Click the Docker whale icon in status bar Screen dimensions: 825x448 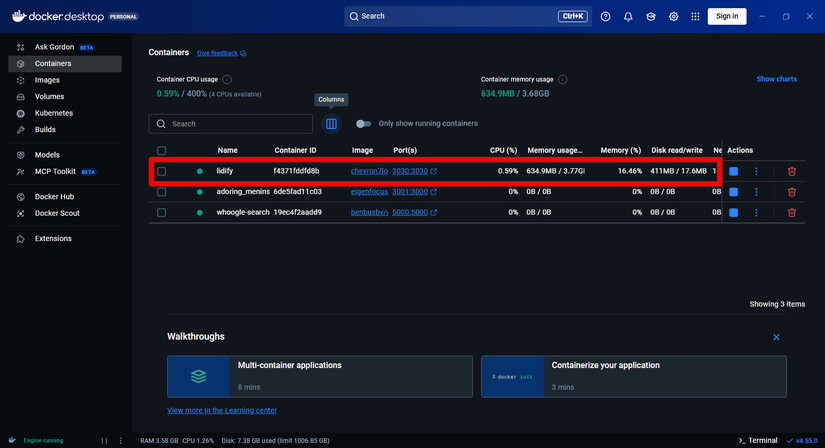(12, 440)
